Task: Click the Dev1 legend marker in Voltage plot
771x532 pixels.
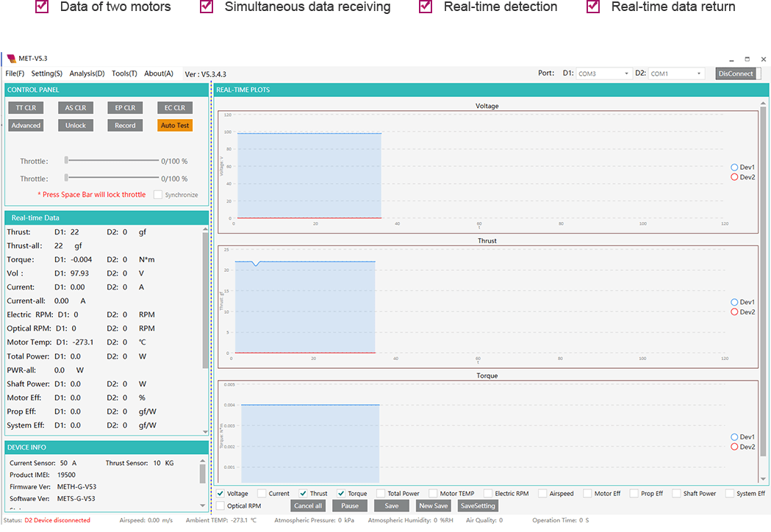Action: (734, 168)
